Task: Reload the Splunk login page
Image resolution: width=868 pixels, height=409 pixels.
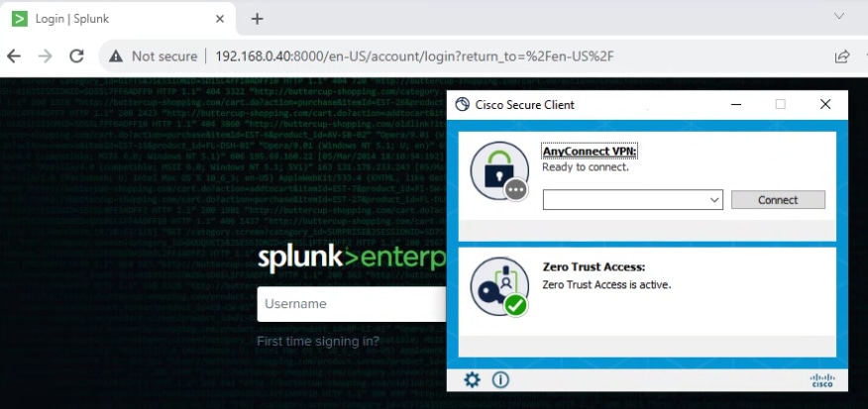Action: (76, 55)
